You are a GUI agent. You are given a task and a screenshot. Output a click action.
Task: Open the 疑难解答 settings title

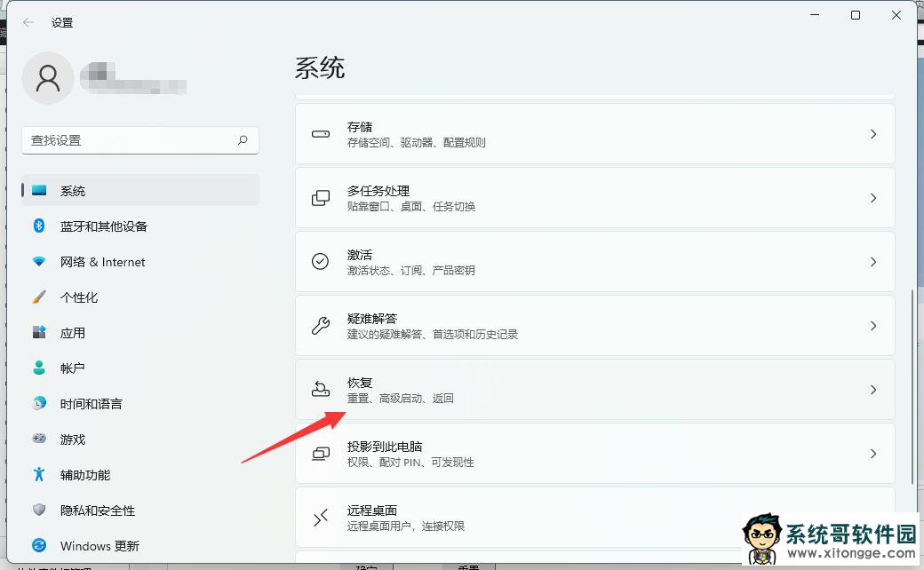pos(372,319)
